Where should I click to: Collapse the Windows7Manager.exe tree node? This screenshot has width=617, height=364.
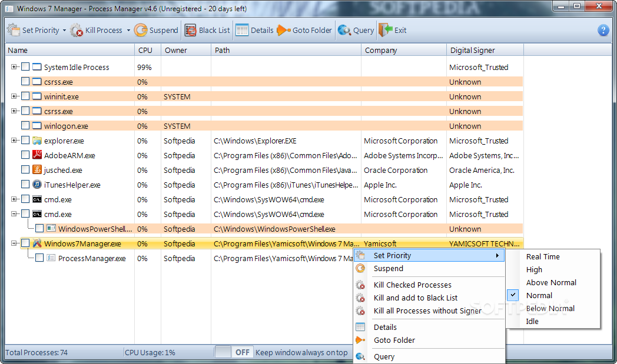tap(14, 243)
